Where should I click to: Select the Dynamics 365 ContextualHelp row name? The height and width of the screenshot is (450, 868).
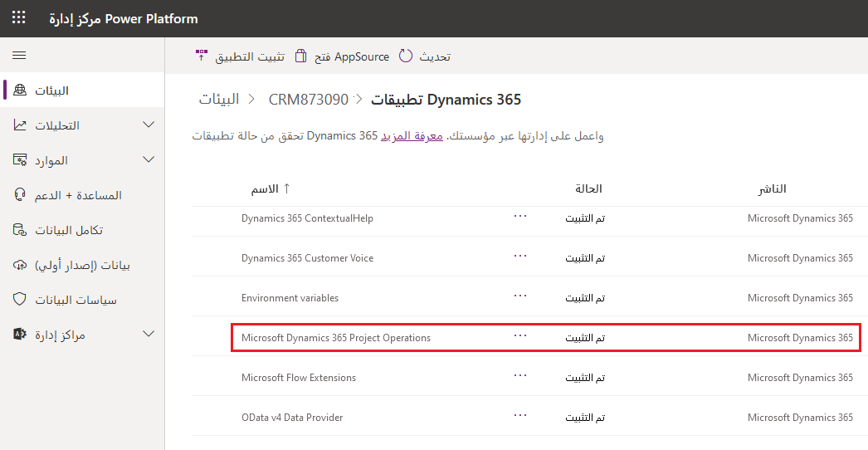coord(307,218)
